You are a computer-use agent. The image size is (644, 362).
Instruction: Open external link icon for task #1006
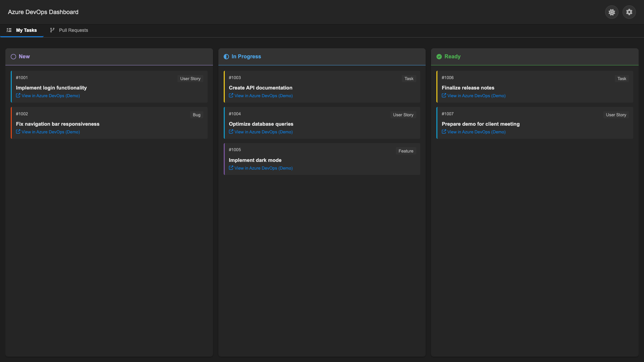click(x=444, y=96)
